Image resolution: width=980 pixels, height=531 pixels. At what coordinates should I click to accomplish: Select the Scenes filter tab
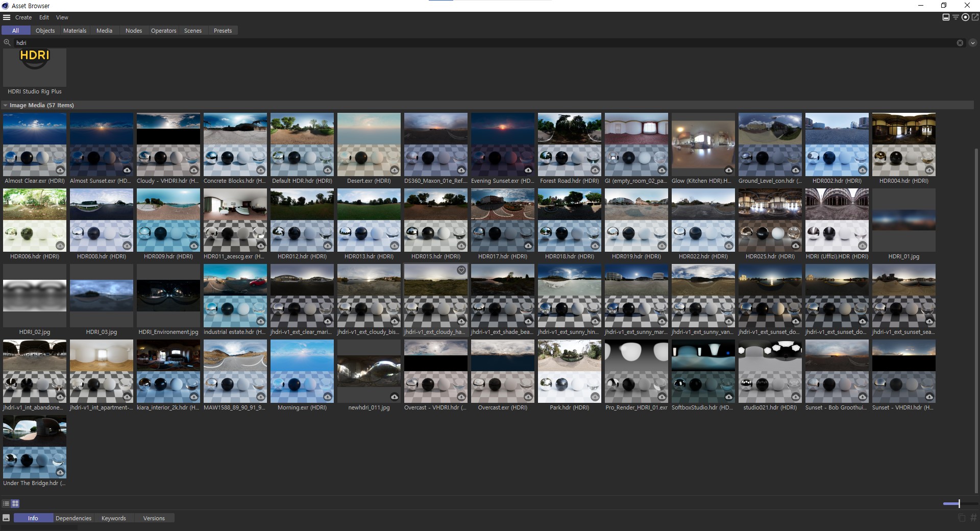coord(193,31)
